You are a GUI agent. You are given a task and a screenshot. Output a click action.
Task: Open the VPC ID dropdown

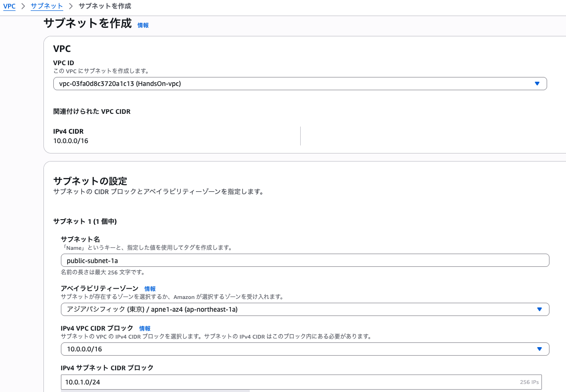300,83
